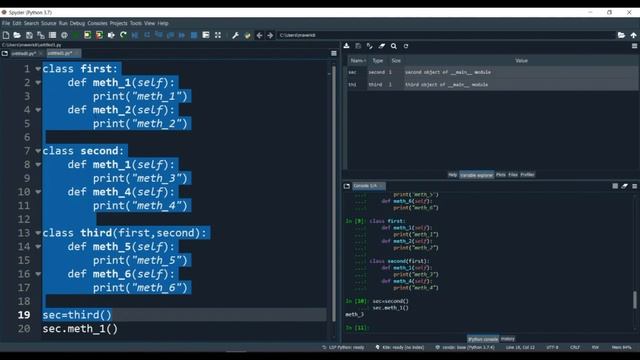The image size is (640, 360).
Task: Go forward with the right arrow
Action: [270, 36]
